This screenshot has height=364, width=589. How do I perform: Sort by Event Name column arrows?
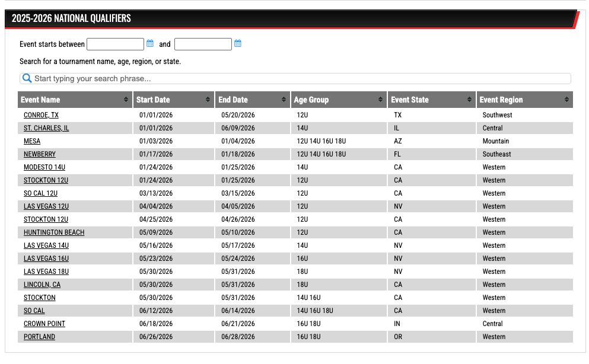pos(126,100)
